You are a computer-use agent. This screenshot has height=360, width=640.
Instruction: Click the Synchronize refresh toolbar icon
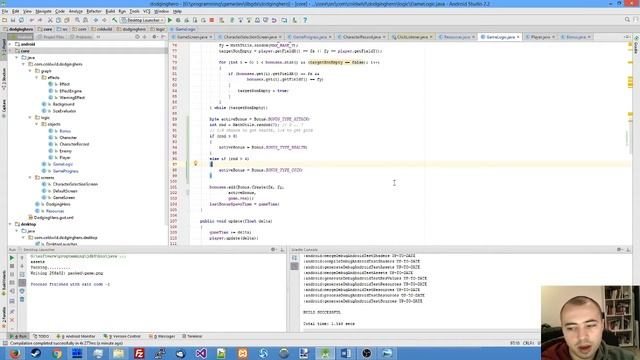[x=21, y=20]
